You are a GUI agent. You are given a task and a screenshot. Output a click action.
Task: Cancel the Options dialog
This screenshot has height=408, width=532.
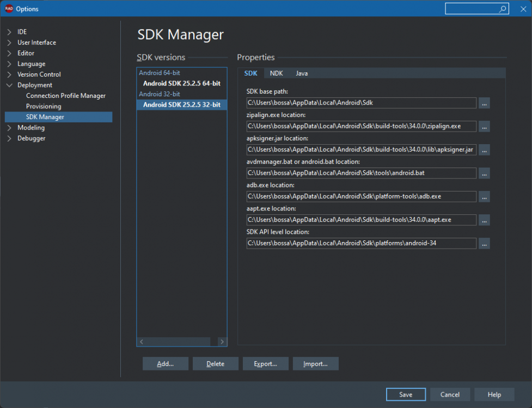pos(450,394)
